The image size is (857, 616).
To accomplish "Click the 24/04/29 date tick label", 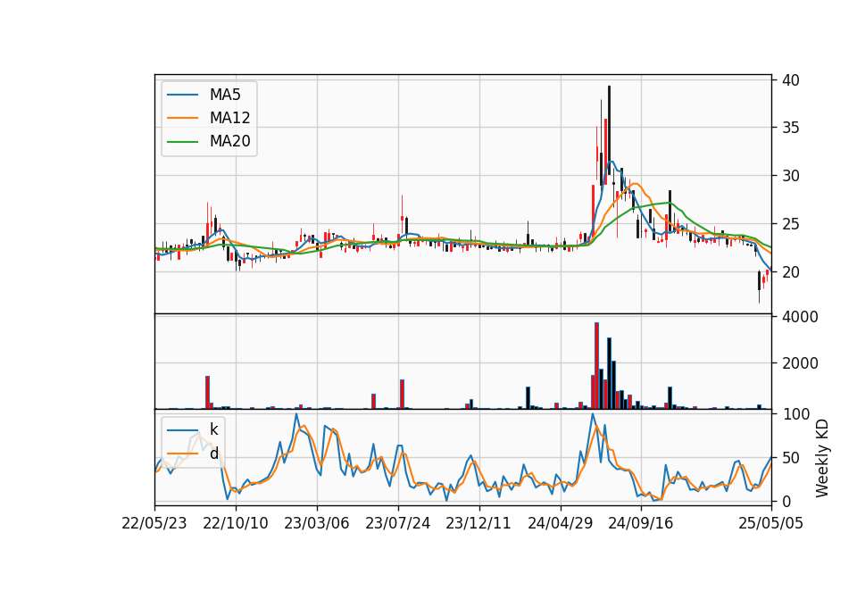I will [x=561, y=523].
